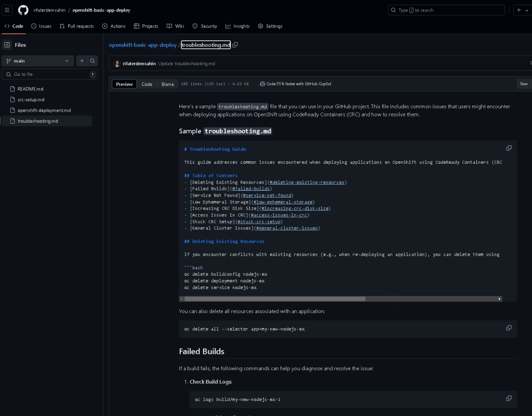
Task: Click the #low-ephemeral-storage anchor text
Action: click(283, 202)
